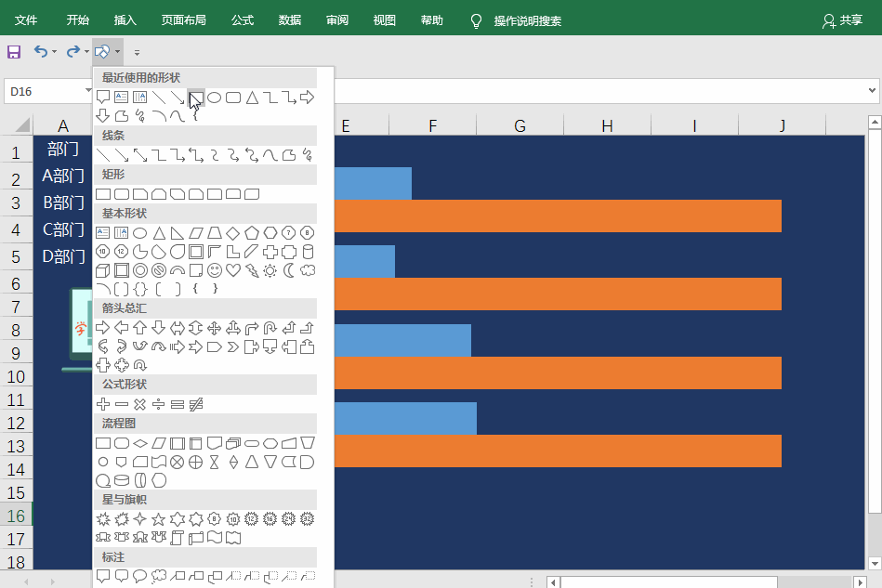Select the can cylinder in basic shapes
Image resolution: width=882 pixels, height=588 pixels.
coord(307,252)
